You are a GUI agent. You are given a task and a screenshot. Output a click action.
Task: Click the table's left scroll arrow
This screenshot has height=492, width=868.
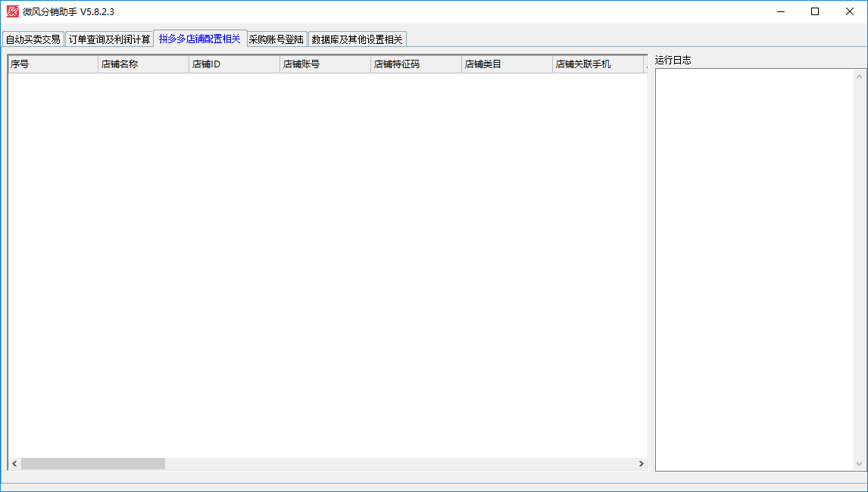click(14, 463)
